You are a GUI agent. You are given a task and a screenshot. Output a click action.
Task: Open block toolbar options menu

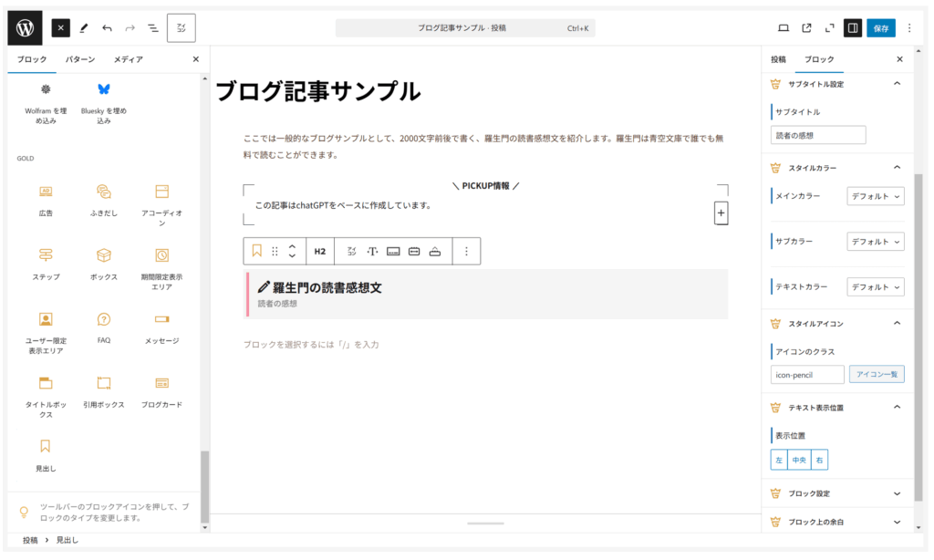point(466,251)
